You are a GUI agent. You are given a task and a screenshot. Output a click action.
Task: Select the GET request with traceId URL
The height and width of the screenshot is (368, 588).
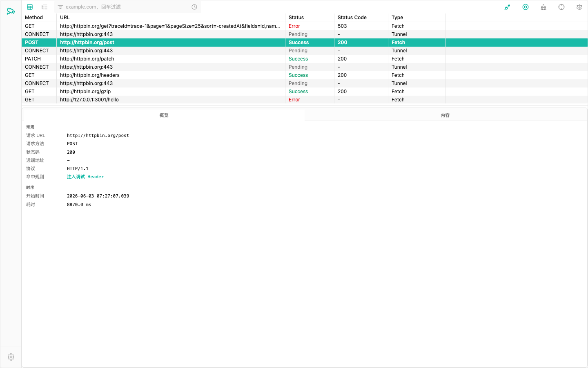point(305,26)
